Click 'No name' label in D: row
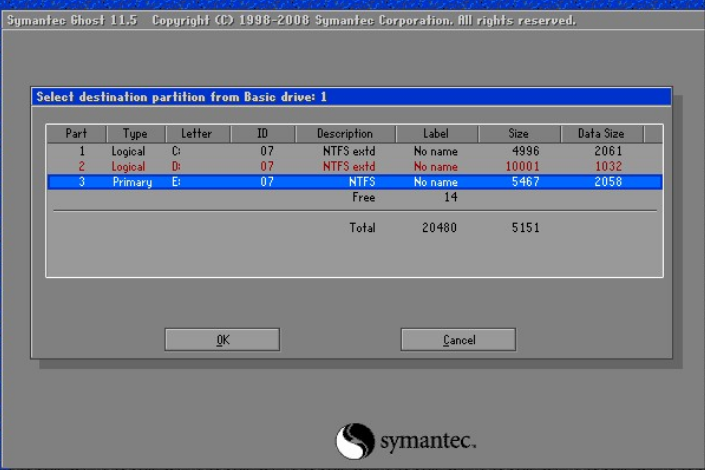Viewport: 705px width, 470px height. (436, 166)
